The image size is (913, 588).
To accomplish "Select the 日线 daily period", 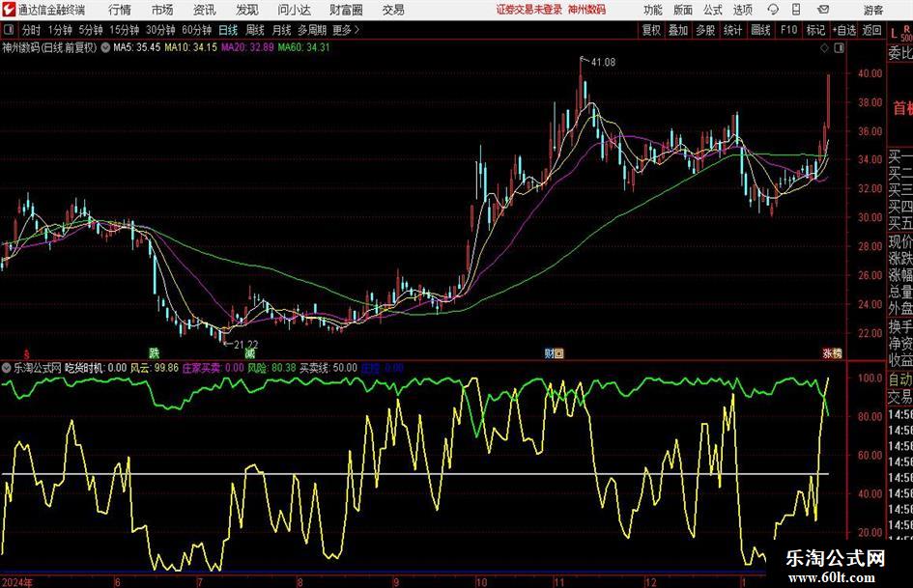I will point(228,30).
